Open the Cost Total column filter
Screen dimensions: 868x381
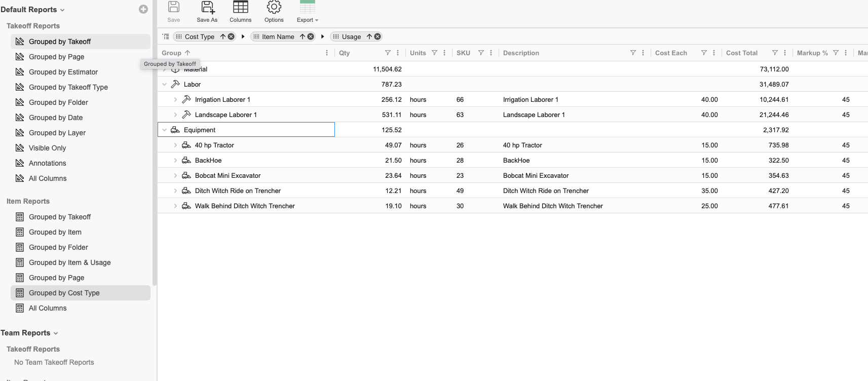[x=775, y=53]
